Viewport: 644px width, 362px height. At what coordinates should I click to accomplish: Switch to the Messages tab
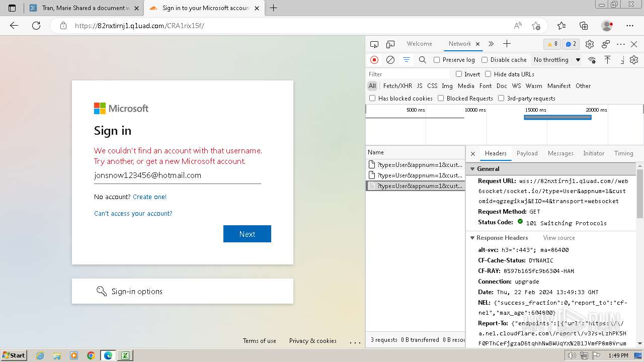tap(560, 153)
